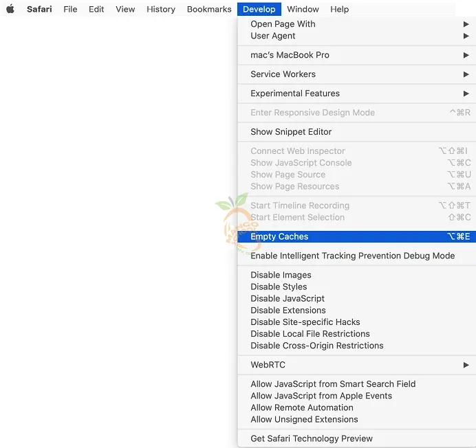The height and width of the screenshot is (448, 476).
Task: Click Show Page Resources item
Action: (x=357, y=186)
